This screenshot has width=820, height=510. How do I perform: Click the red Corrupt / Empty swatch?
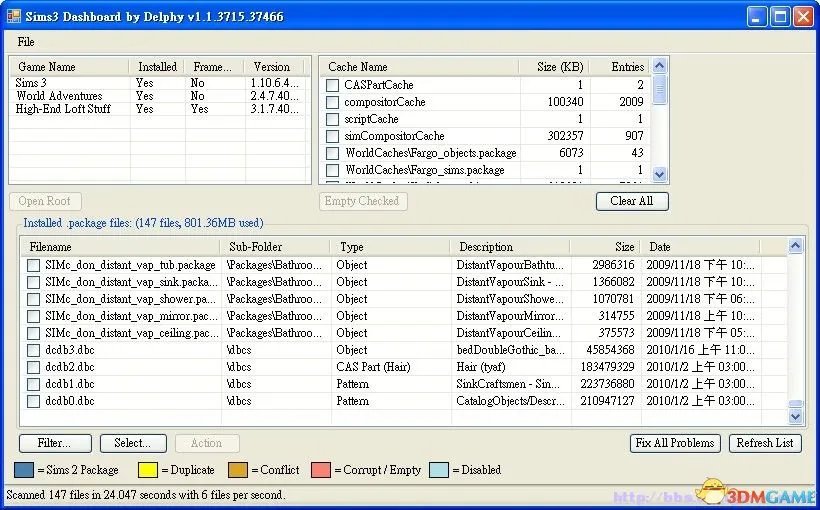320,470
